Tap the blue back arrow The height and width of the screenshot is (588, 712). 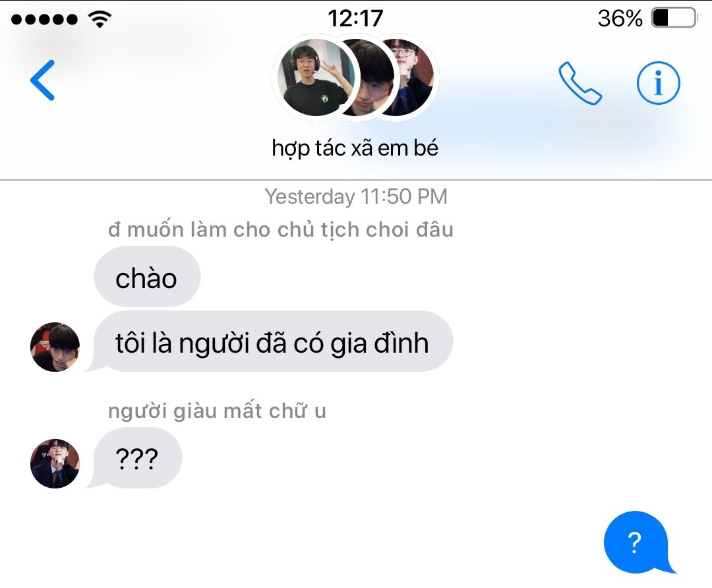coord(43,80)
